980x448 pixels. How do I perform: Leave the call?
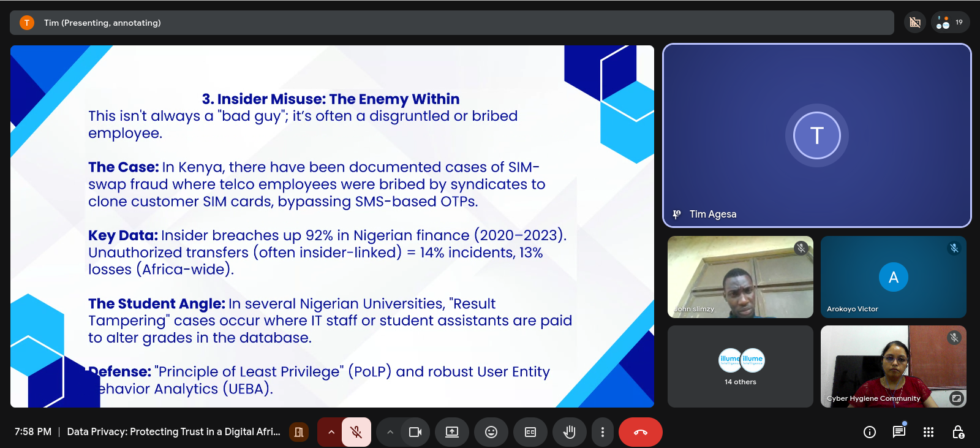point(640,432)
